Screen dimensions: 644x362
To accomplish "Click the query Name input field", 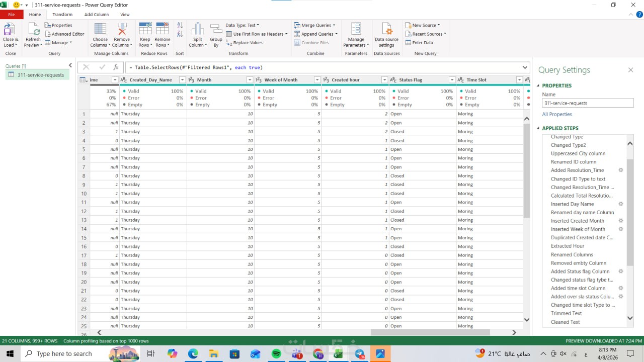I will click(588, 103).
